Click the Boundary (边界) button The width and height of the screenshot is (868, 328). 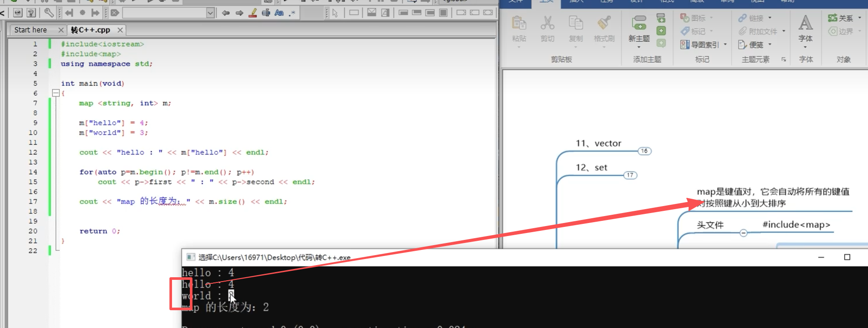[x=841, y=31]
